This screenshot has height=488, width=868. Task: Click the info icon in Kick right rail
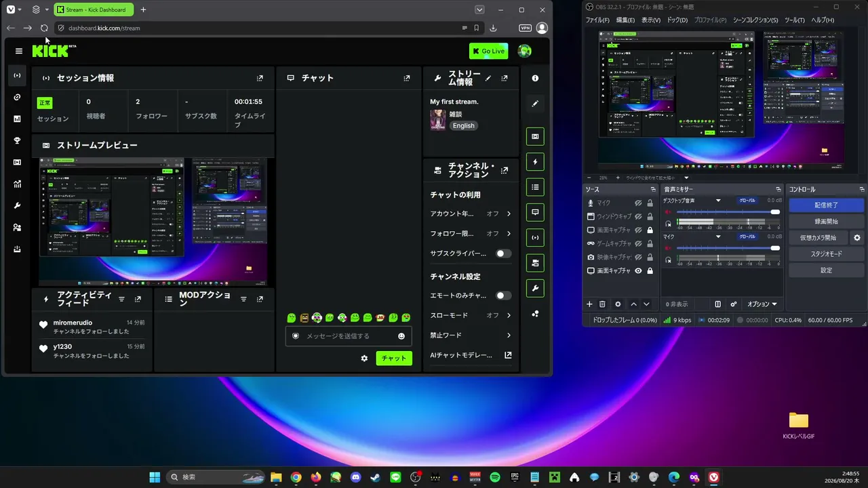(x=535, y=78)
